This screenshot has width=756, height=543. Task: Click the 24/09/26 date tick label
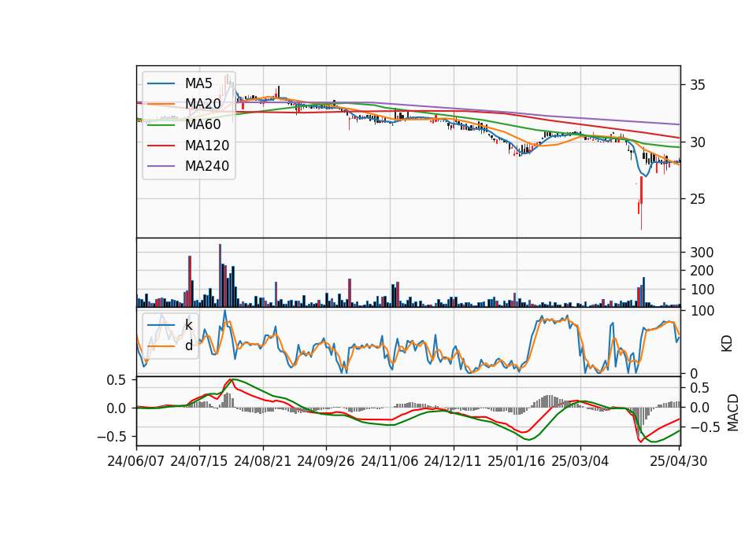[325, 461]
